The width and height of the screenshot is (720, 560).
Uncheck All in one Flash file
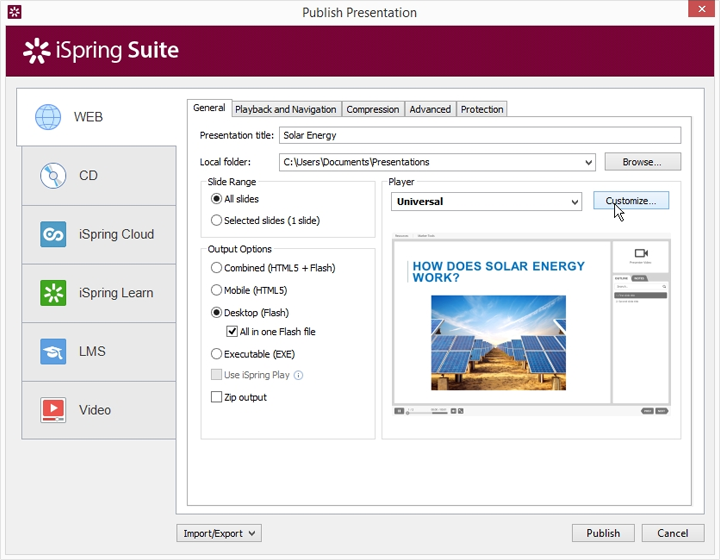tap(232, 331)
